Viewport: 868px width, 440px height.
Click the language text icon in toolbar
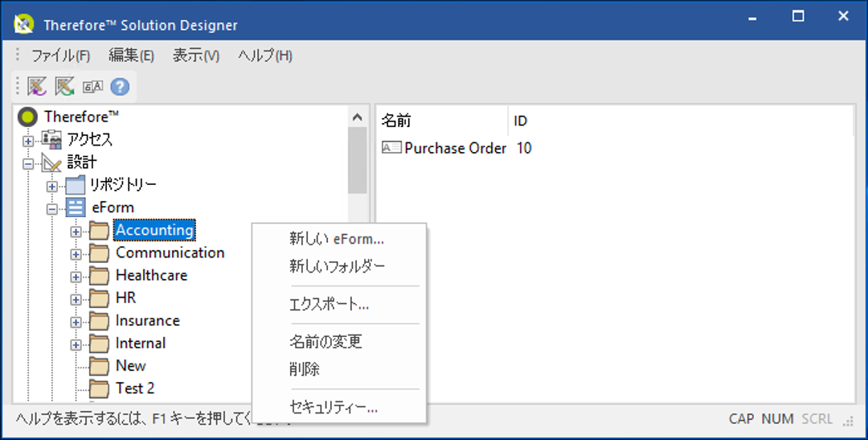pyautogui.click(x=92, y=86)
